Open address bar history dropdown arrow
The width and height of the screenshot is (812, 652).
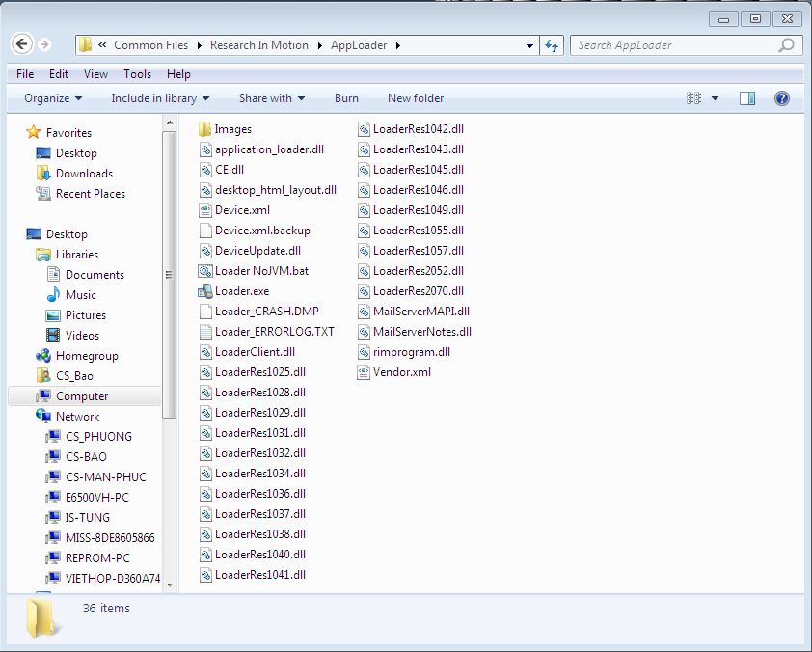coord(529,45)
